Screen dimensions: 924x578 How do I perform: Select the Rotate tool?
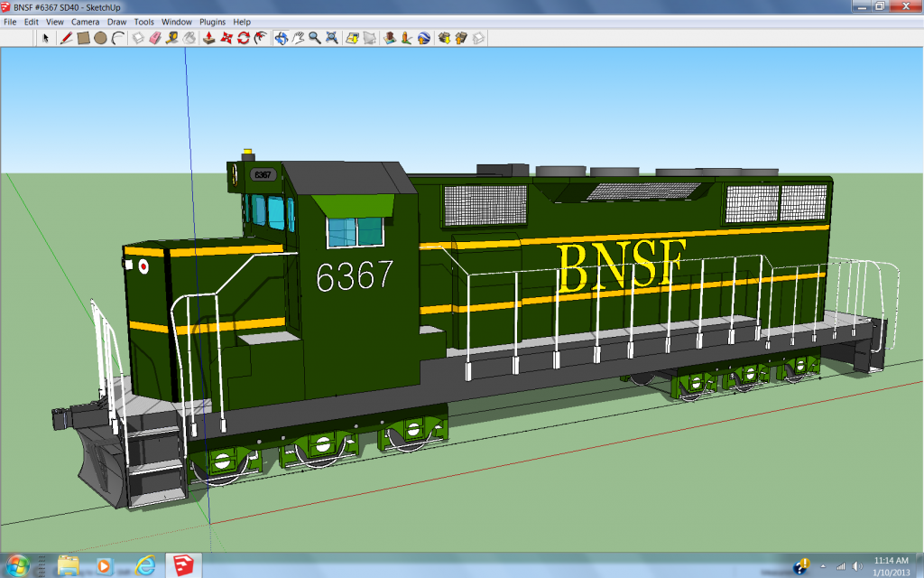(244, 38)
